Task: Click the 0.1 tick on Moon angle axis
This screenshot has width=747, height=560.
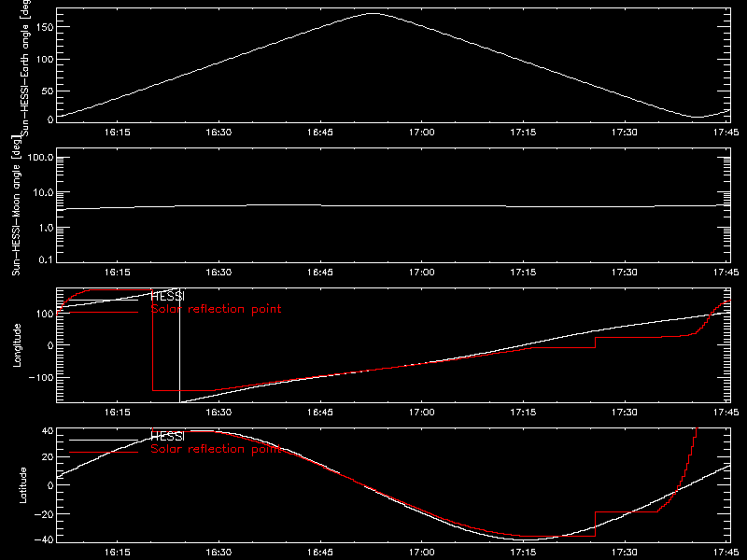Action: click(x=46, y=259)
